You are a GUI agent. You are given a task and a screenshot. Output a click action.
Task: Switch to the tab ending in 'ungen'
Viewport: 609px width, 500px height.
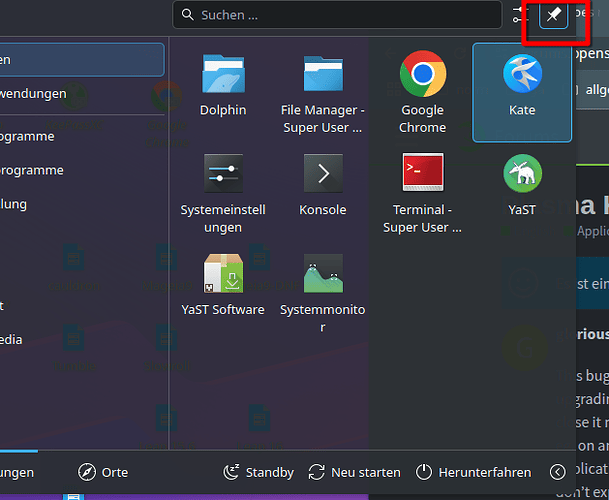[x=18, y=472]
